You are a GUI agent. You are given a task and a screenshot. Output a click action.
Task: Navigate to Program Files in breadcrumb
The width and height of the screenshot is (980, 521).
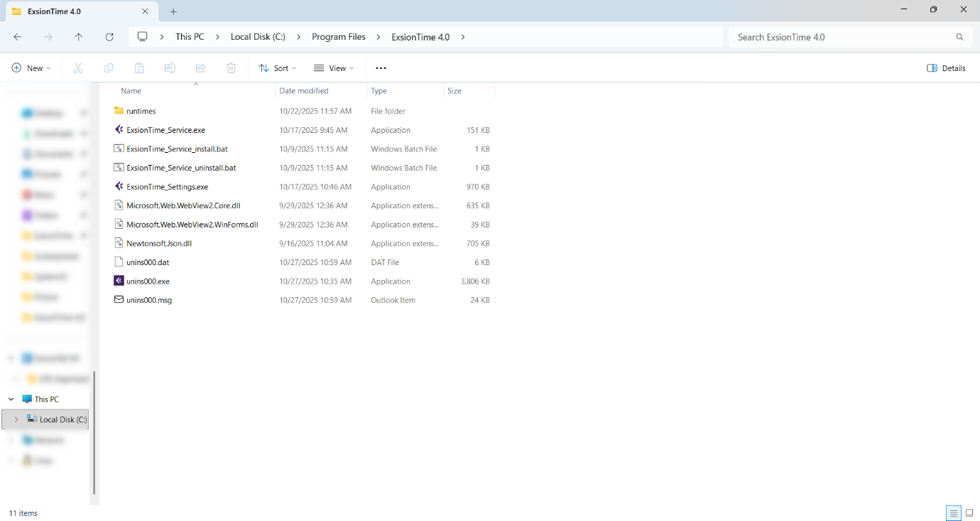click(339, 37)
